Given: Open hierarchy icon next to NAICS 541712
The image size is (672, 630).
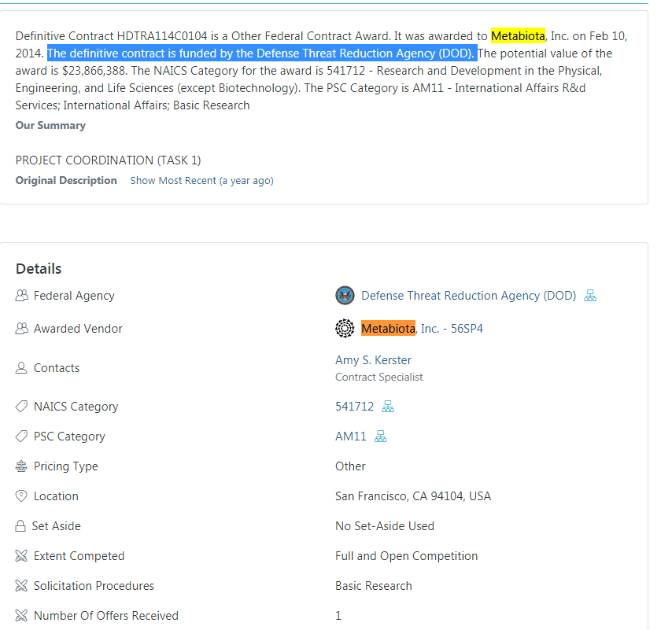Looking at the screenshot, I should [387, 407].
